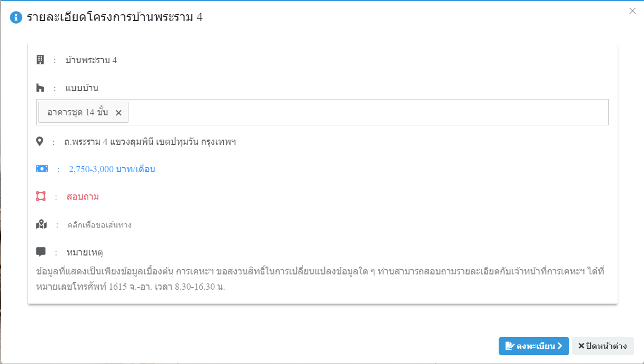The image size is (644, 364).
Task: Open the คลิกเพื่อขอเส้นทาง directions link
Action: click(x=100, y=225)
